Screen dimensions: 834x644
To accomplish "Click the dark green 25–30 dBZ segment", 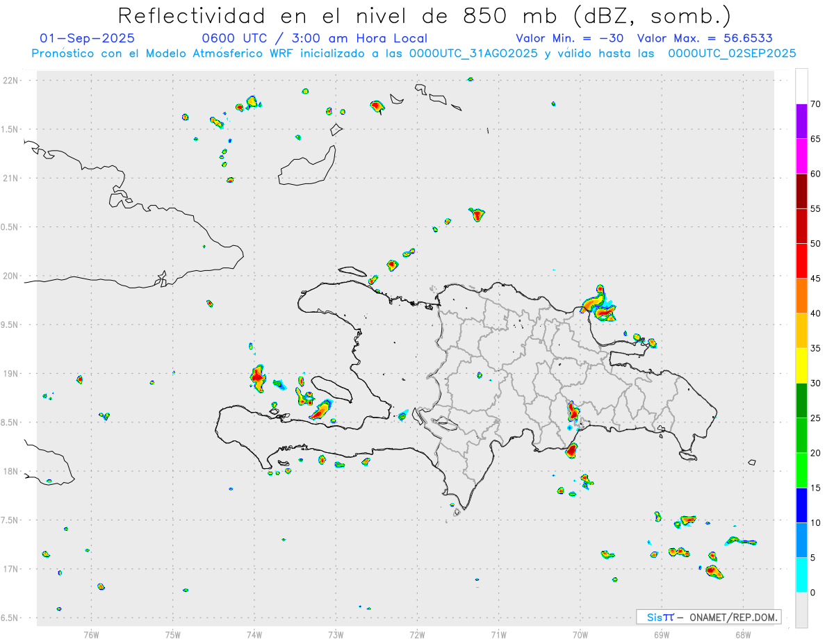I will (801, 401).
